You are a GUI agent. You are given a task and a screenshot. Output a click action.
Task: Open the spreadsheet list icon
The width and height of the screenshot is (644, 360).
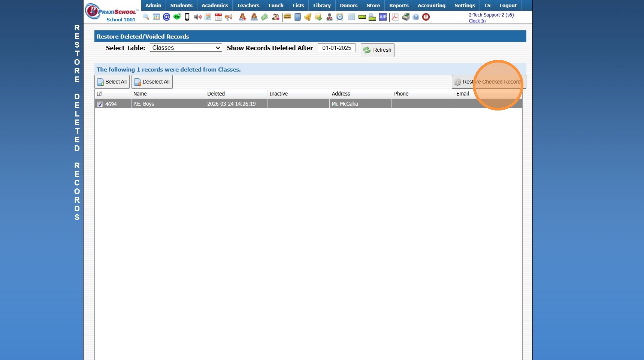click(x=352, y=17)
